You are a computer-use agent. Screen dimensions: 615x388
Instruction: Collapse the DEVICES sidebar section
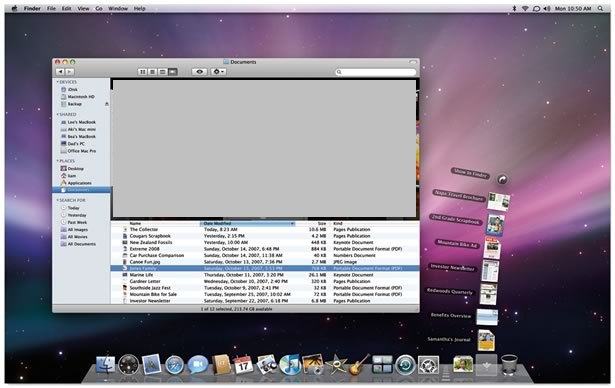tap(57, 82)
